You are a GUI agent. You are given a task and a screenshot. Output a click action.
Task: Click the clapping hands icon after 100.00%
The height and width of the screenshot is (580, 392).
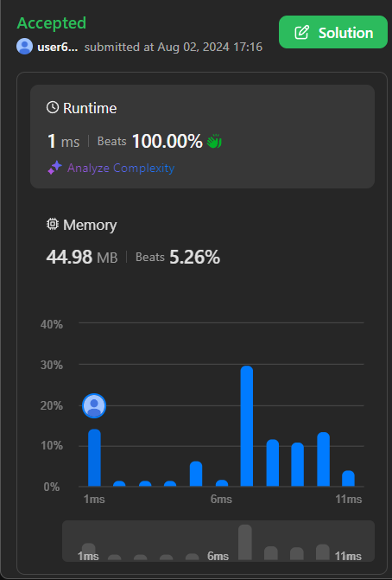pyautogui.click(x=214, y=141)
